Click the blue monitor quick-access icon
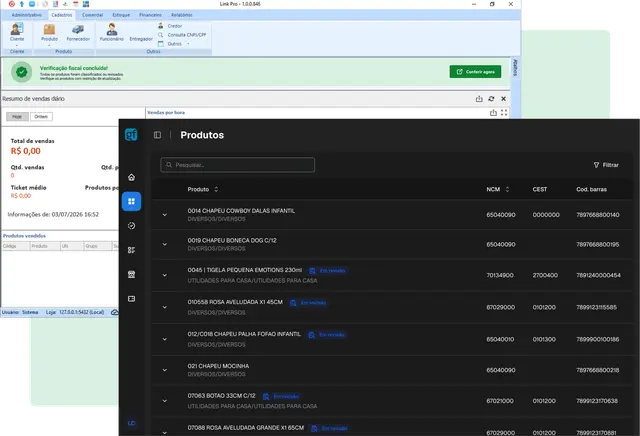 pos(32,4)
